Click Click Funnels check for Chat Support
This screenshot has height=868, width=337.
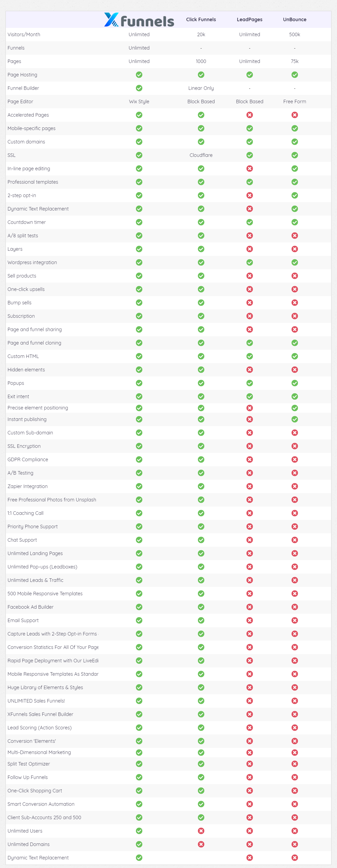click(x=201, y=540)
